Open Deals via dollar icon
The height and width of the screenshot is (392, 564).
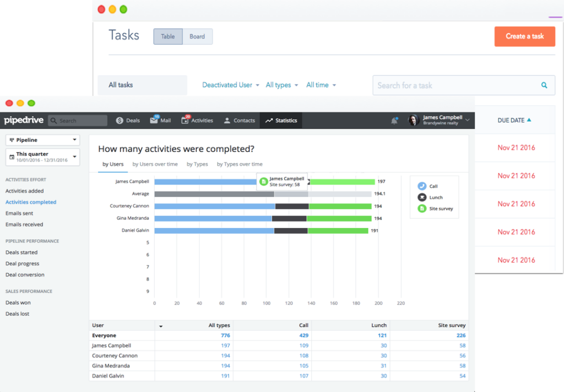[x=120, y=121]
